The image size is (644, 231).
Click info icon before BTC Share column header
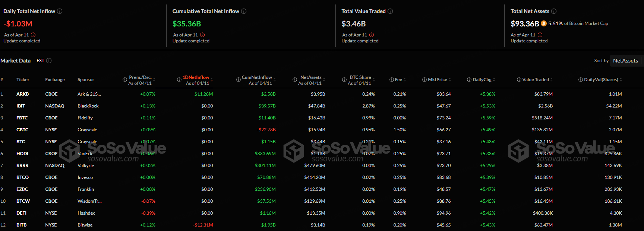tap(344, 80)
